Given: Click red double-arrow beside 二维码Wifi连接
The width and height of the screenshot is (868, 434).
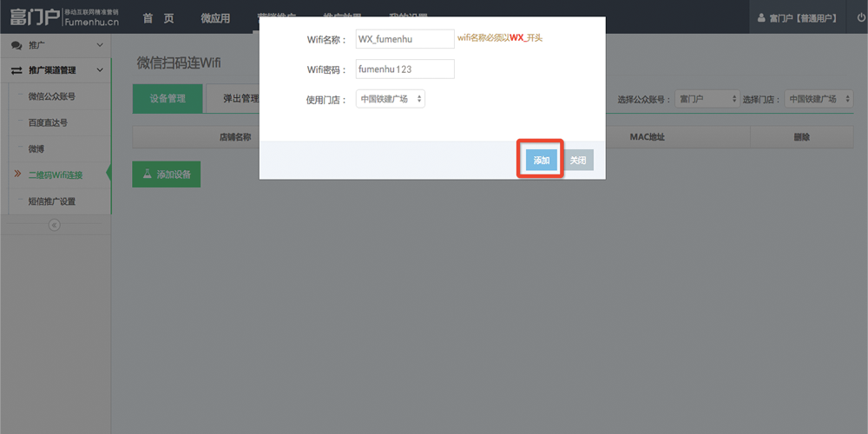Looking at the screenshot, I should pos(17,174).
